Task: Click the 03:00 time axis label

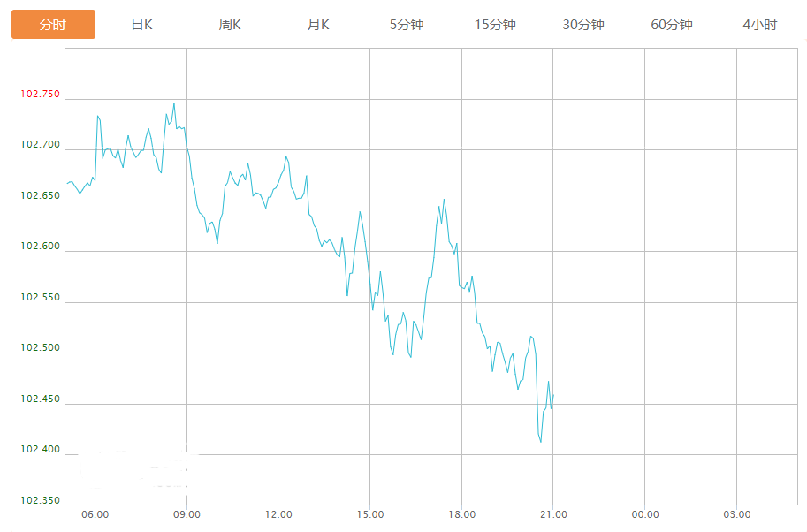Action: (x=736, y=514)
